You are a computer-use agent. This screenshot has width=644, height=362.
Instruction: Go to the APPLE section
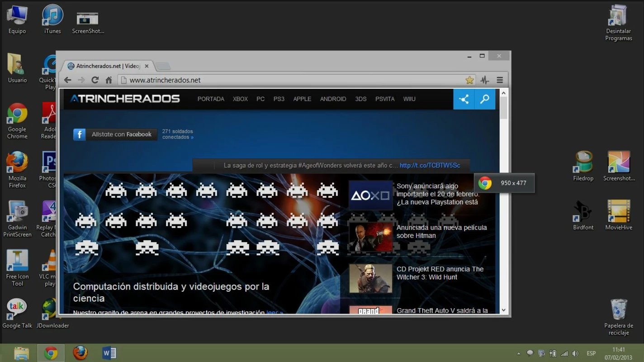(302, 99)
